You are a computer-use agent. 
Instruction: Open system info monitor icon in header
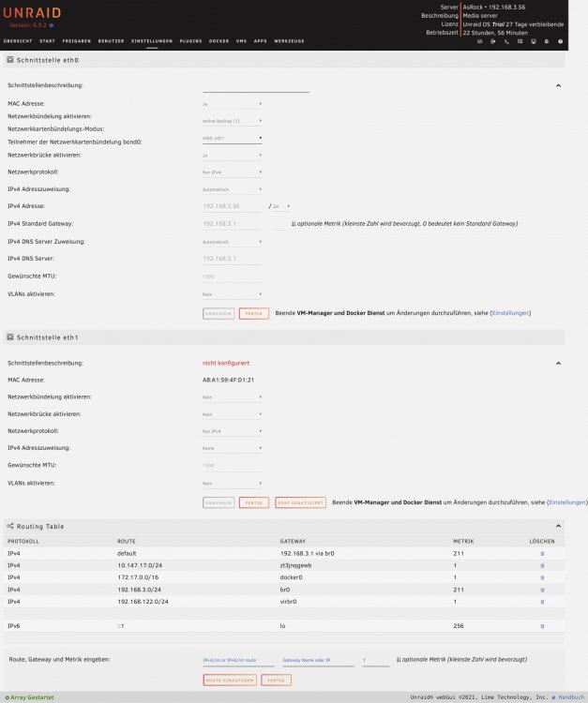pos(534,41)
